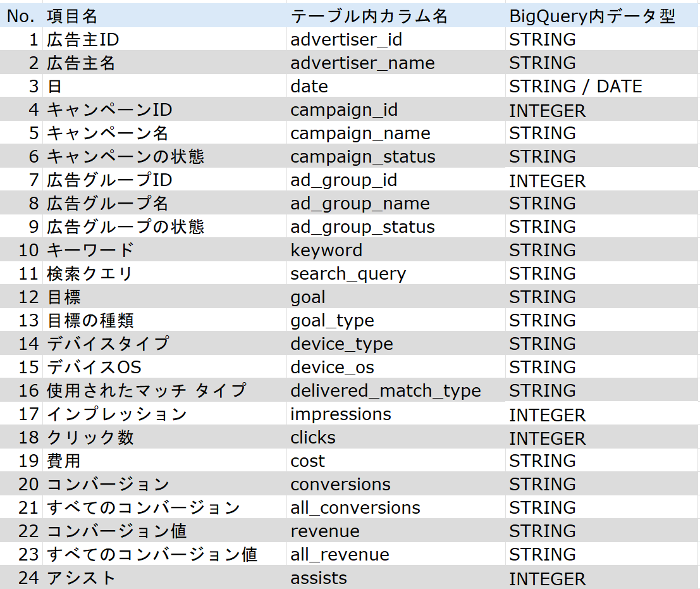Select the 'campaign_status' cell
Screen dimensions: 700x589
pyautogui.click(x=396, y=156)
